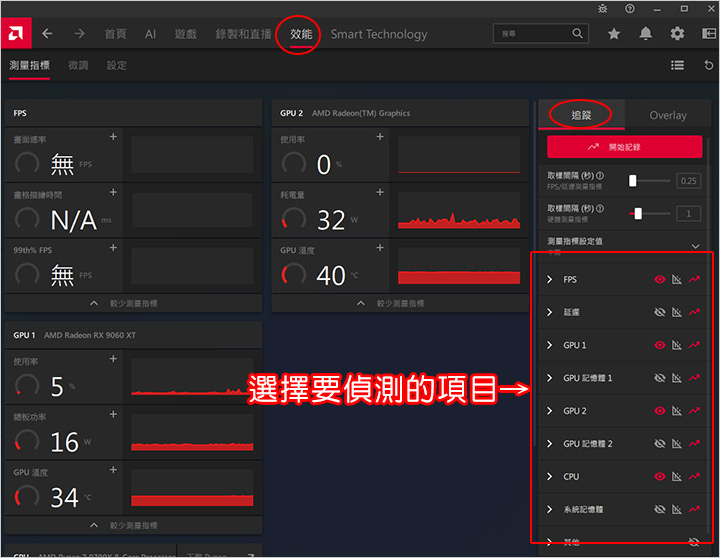Select the 效能 tab
The height and width of the screenshot is (558, 720).
click(x=301, y=34)
